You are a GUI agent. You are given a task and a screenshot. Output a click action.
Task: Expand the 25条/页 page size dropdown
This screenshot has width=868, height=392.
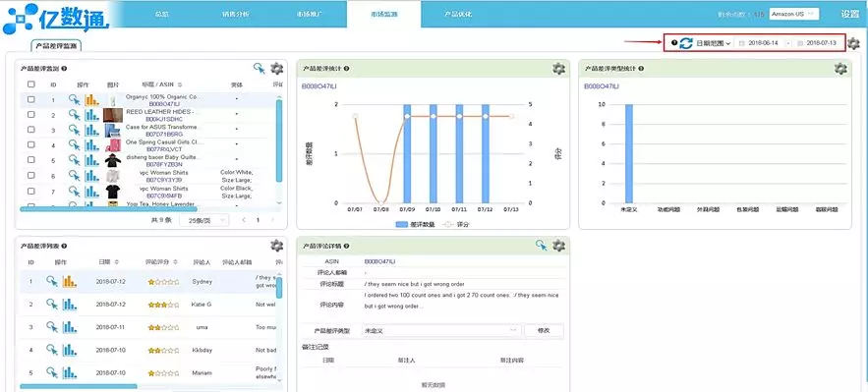pyautogui.click(x=207, y=220)
